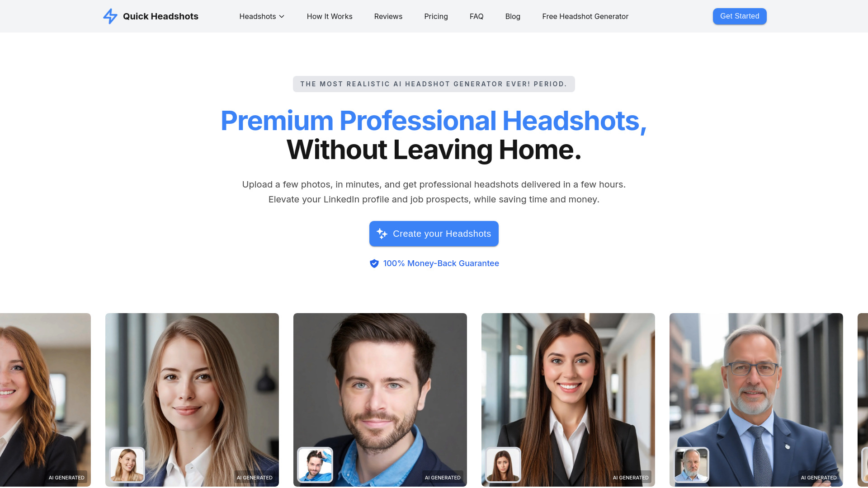The image size is (868, 488).
Task: Open the Free Headshot Generator page link
Action: pyautogui.click(x=585, y=16)
